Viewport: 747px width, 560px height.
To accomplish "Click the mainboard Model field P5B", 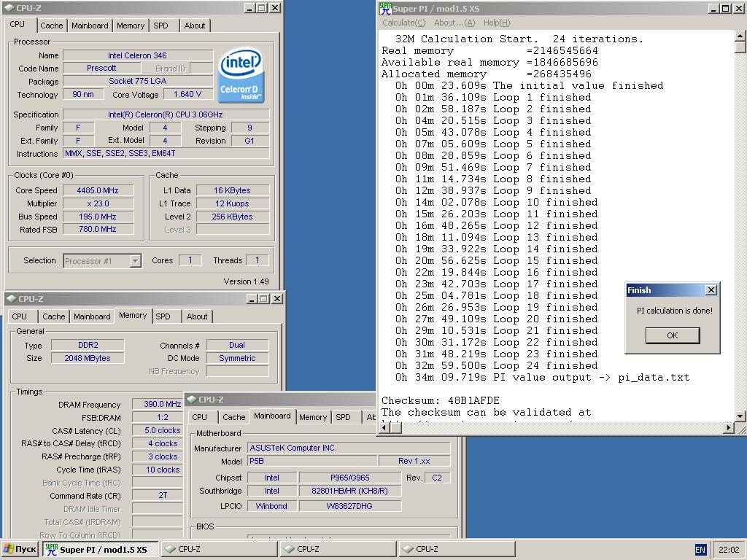I will pos(312,461).
